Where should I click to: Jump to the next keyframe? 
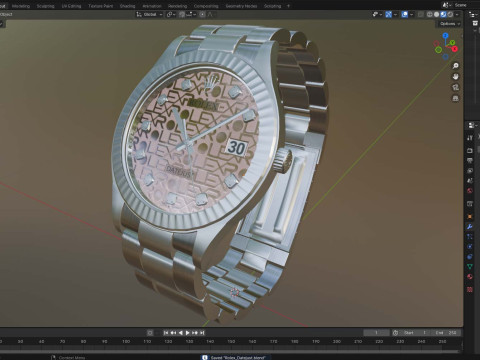coord(195,333)
